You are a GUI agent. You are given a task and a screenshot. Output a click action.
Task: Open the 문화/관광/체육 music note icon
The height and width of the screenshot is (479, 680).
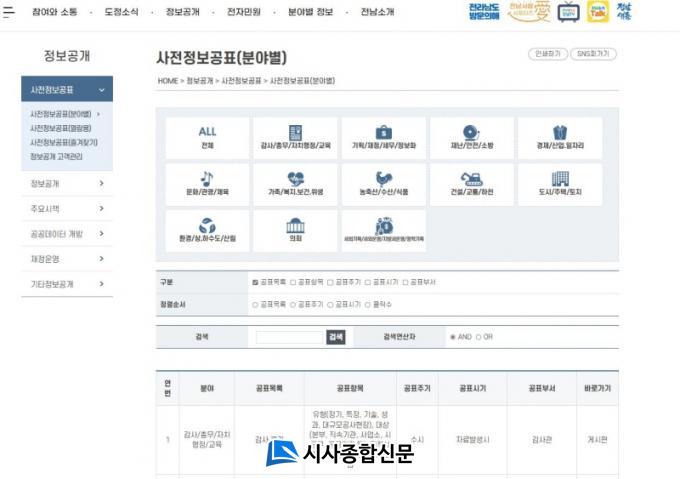pyautogui.click(x=207, y=184)
